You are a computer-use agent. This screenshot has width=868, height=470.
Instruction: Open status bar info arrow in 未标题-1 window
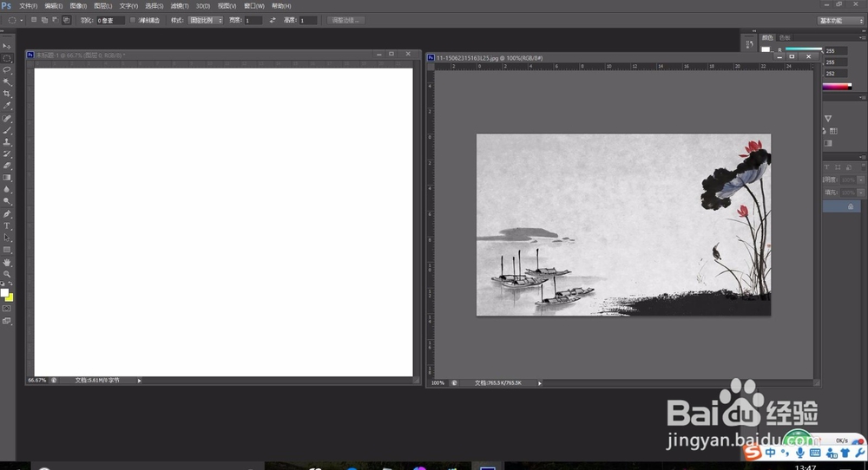[x=139, y=381]
